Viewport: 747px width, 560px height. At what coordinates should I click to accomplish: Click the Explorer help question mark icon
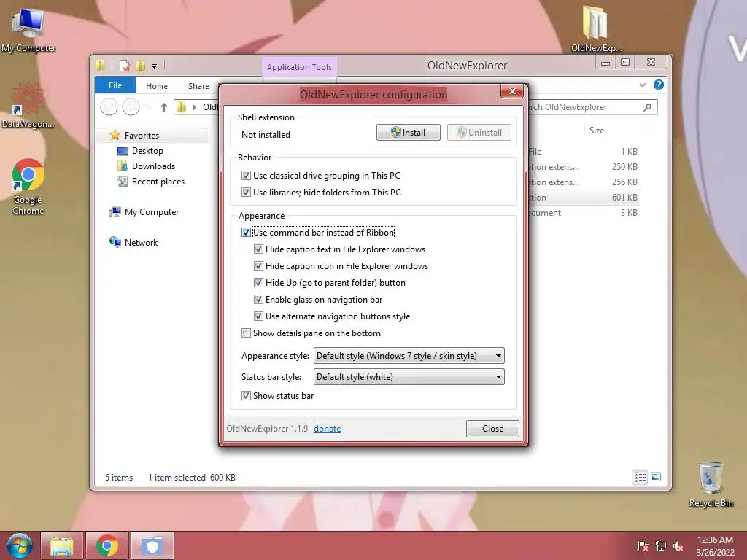pyautogui.click(x=659, y=85)
